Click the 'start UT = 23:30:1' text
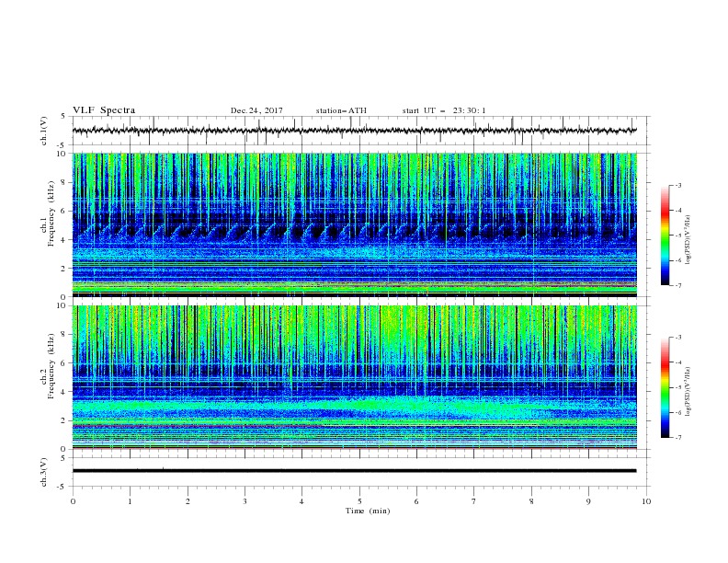This screenshot has height=563, width=728. pyautogui.click(x=444, y=110)
